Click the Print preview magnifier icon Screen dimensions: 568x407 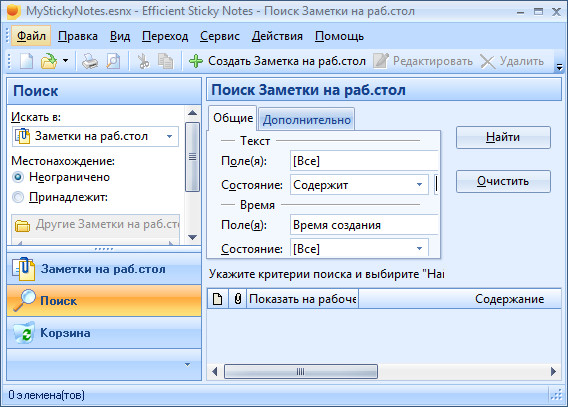(113, 61)
